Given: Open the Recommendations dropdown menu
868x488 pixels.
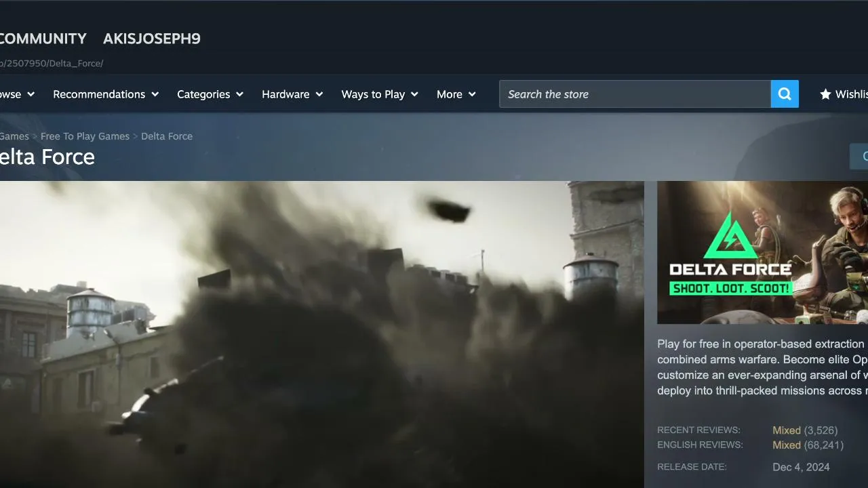Looking at the screenshot, I should tap(106, 94).
